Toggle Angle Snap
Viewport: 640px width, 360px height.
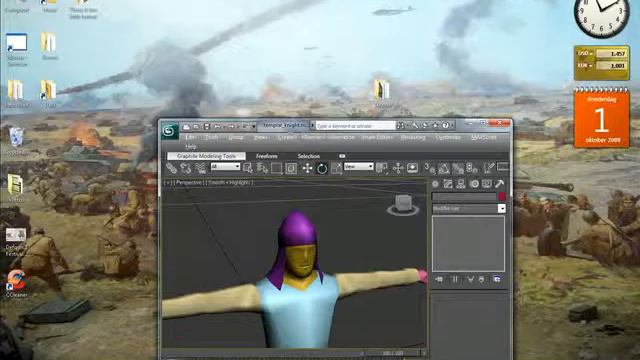coord(444,168)
